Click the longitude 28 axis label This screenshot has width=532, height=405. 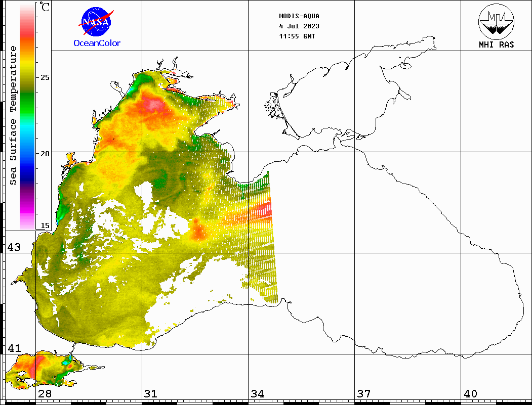coord(45,394)
